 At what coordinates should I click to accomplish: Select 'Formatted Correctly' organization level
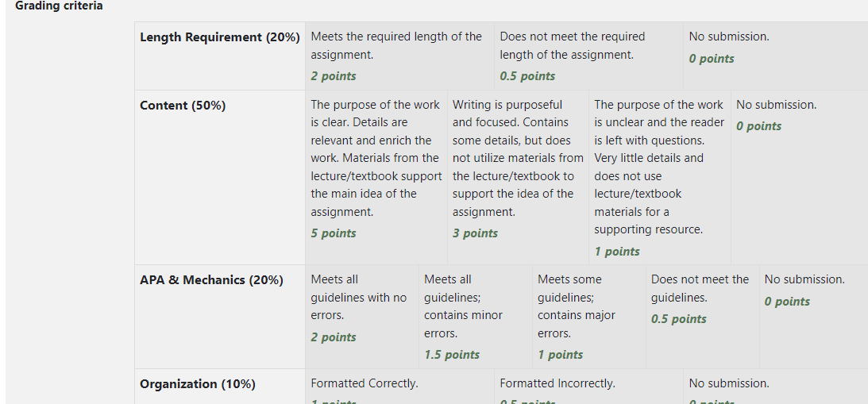399,387
